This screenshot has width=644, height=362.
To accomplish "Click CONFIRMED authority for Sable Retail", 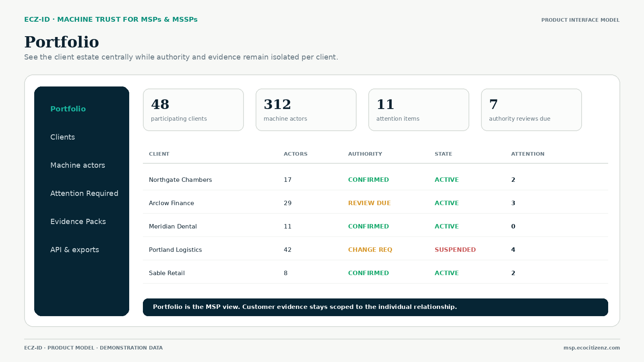I will point(369,273).
